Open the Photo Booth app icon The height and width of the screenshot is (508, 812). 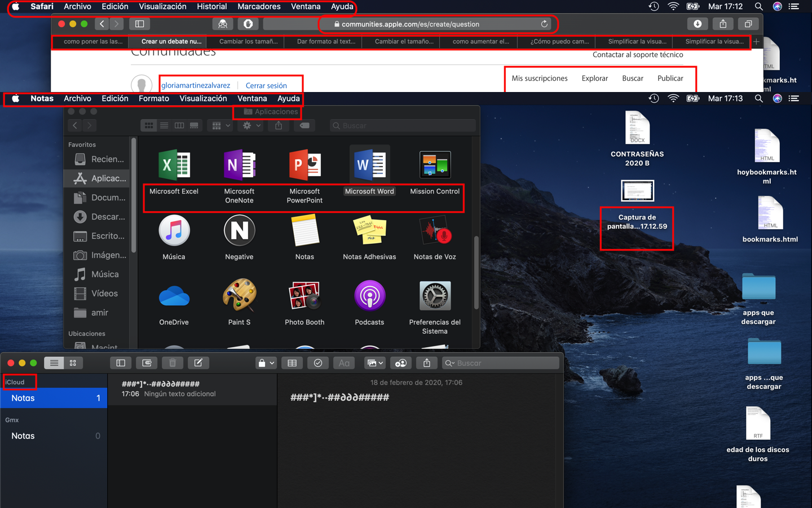(x=305, y=296)
